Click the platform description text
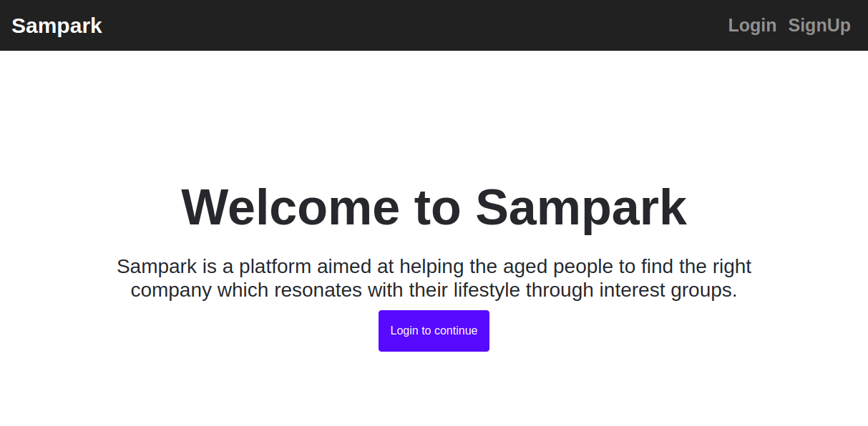 434,278
